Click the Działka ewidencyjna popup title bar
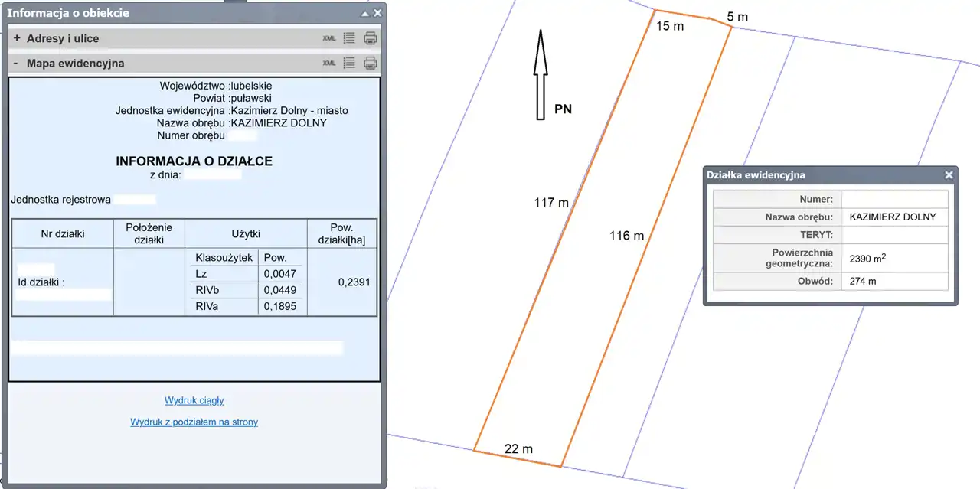 tap(819, 175)
